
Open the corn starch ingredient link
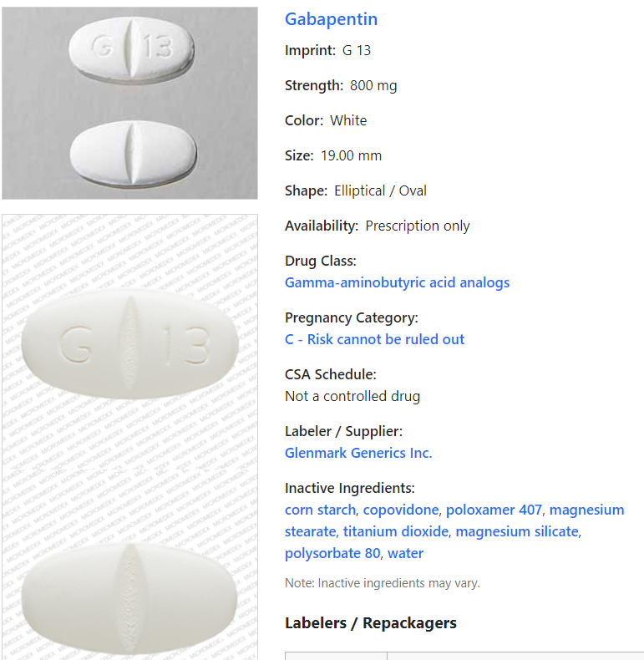[320, 510]
